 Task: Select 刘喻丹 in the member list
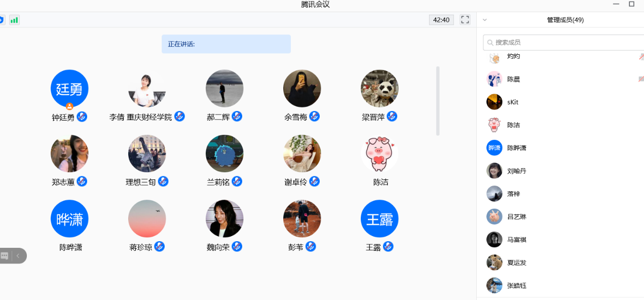point(517,171)
